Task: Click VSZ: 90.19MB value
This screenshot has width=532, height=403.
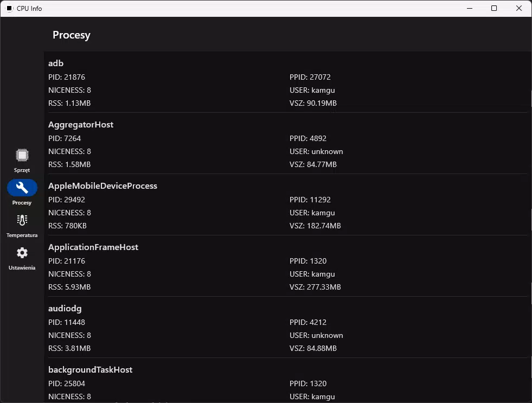Action: point(313,103)
